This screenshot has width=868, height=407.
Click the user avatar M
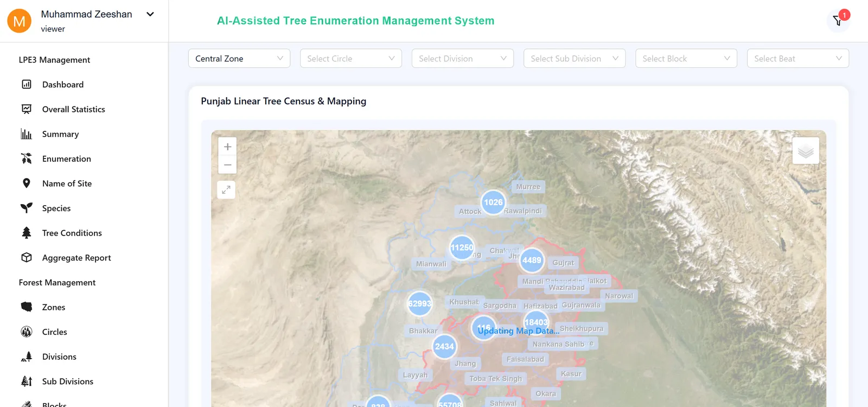point(19,21)
